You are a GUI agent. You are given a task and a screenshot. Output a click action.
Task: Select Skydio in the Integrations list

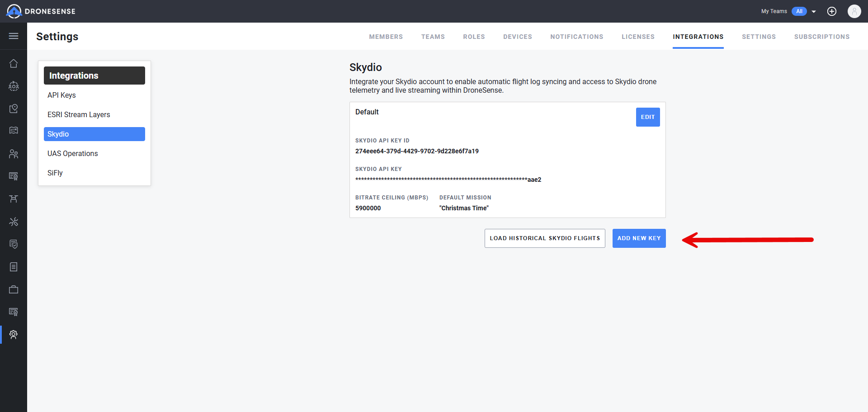tap(94, 134)
